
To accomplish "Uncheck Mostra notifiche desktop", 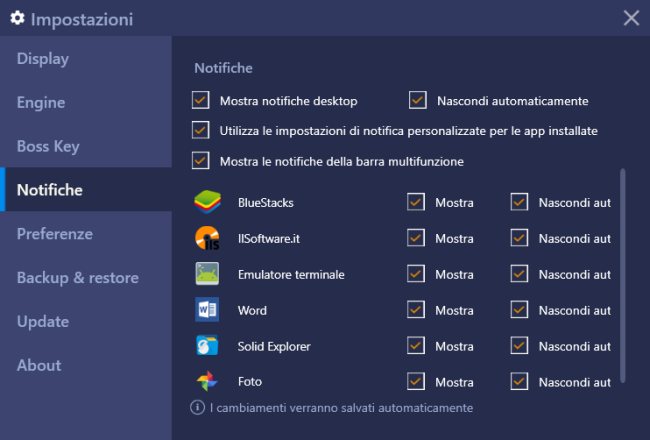I will (x=201, y=100).
